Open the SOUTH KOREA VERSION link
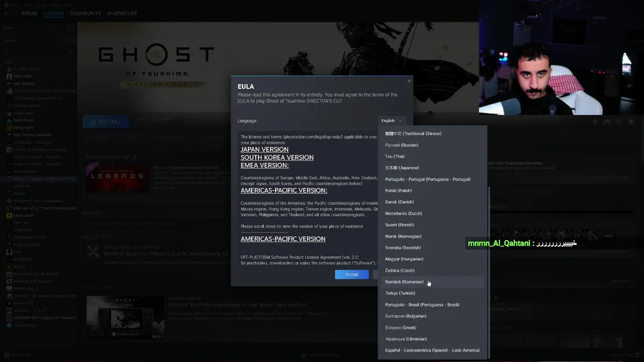 pos(277,157)
